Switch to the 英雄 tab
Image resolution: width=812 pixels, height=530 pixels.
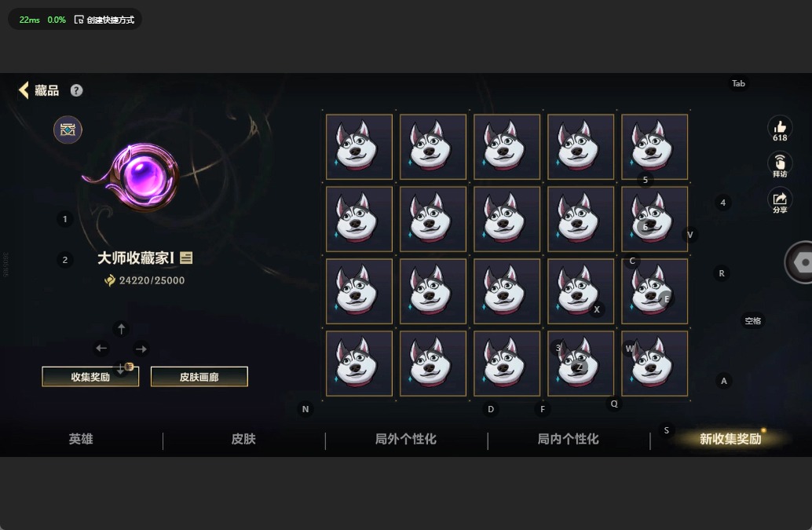click(x=81, y=439)
